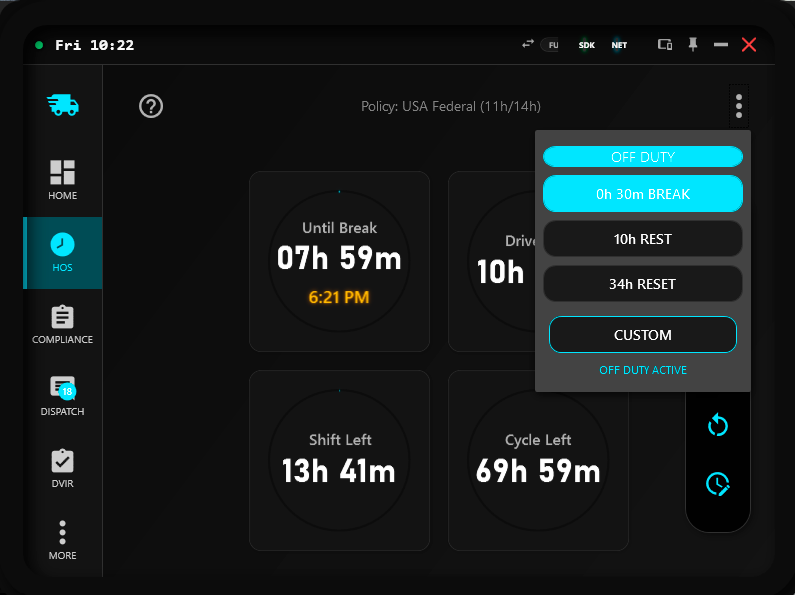The image size is (795, 595).
Task: Click the partly hidden Drive timer card
Action: [x=491, y=262]
